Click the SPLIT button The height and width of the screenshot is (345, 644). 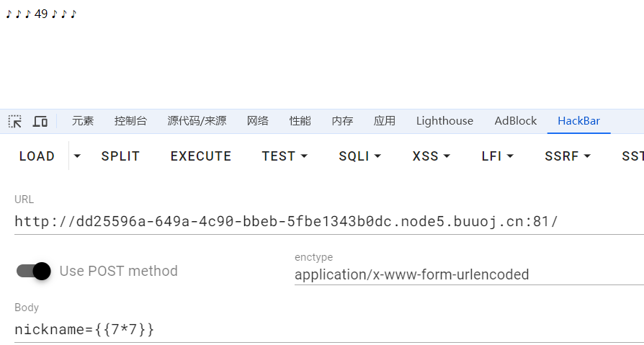pos(120,156)
